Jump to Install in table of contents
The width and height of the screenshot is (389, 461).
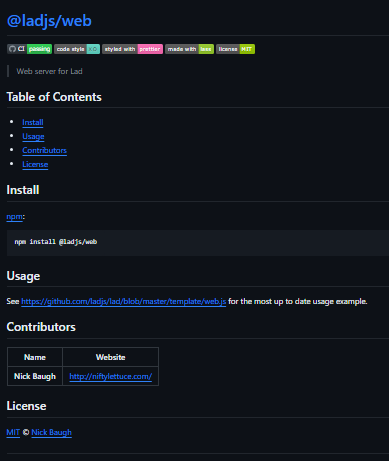pos(33,122)
